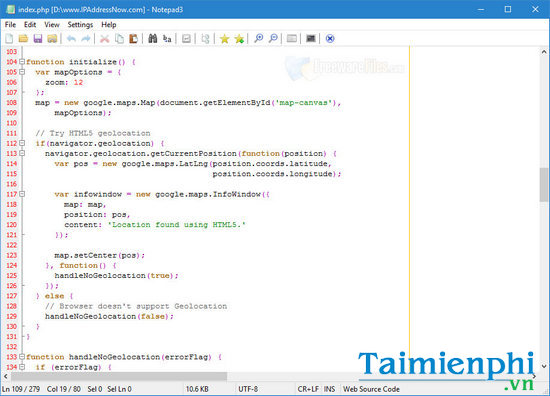The image size is (550, 396).
Task: Click line number 109 in margin
Action: (x=12, y=113)
